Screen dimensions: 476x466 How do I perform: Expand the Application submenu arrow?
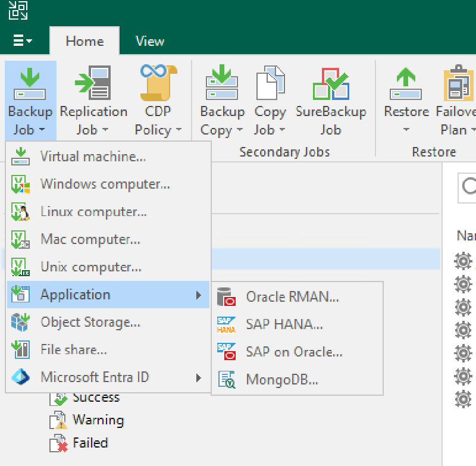coord(199,295)
